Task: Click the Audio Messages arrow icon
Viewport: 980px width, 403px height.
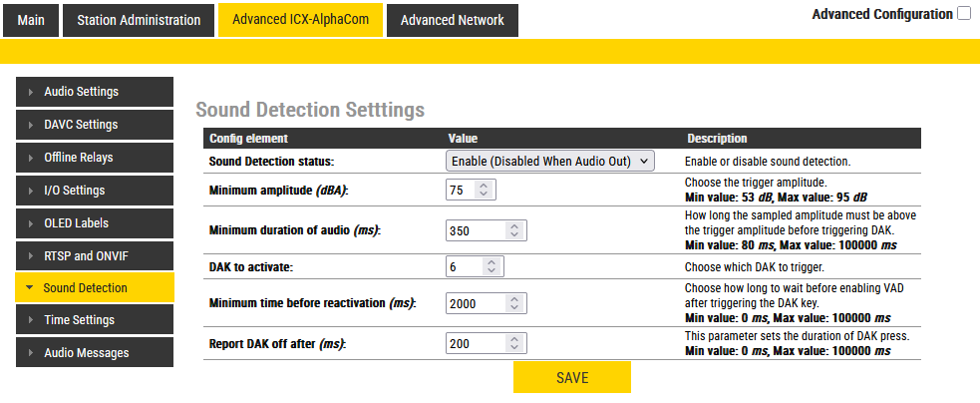Action: coord(32,353)
